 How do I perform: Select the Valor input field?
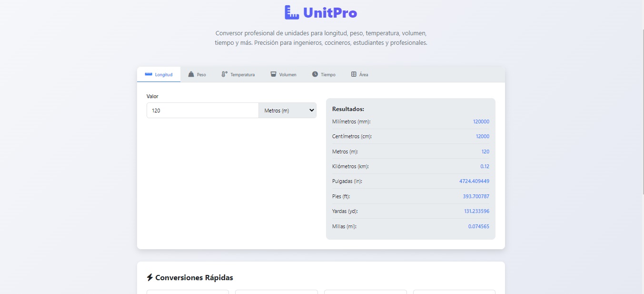tap(202, 110)
